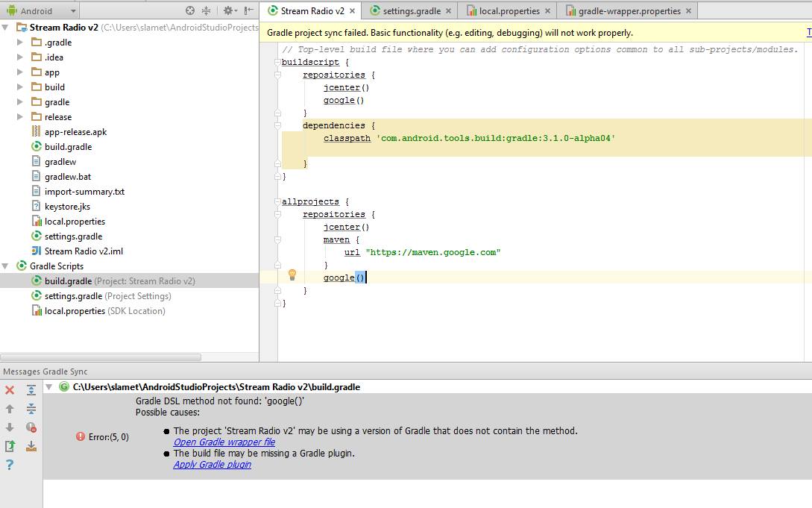812x508 pixels.
Task: Close the local.properties tab
Action: pyautogui.click(x=547, y=11)
